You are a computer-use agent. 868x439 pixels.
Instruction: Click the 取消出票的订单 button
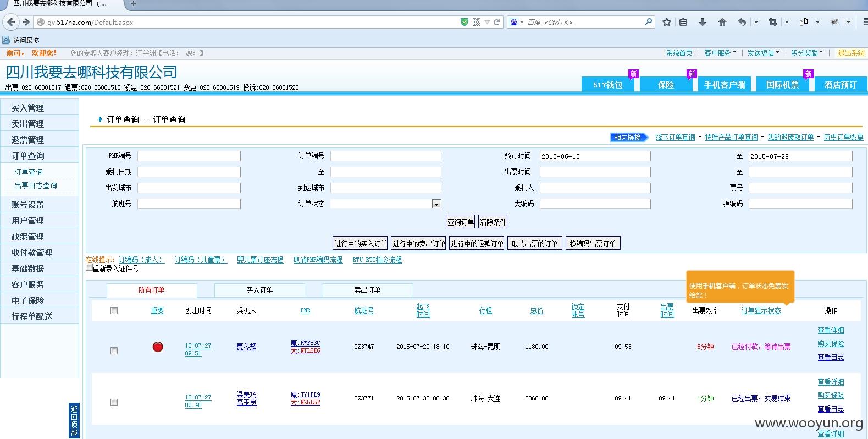[x=534, y=243]
